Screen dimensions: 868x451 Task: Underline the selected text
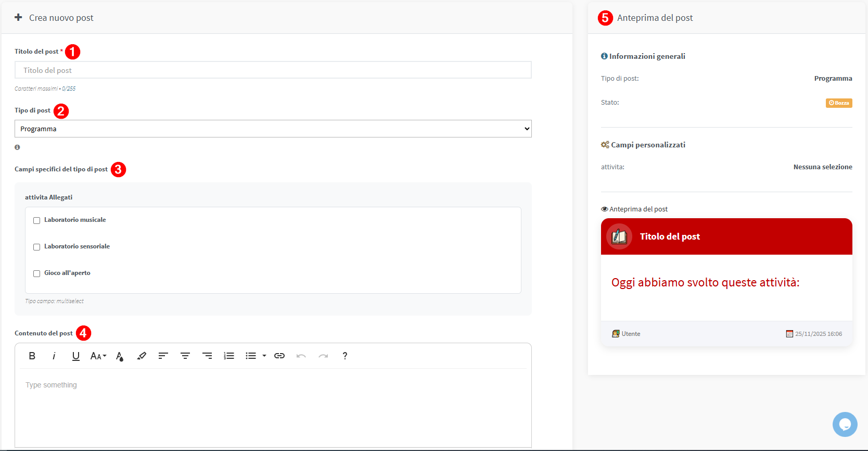76,356
